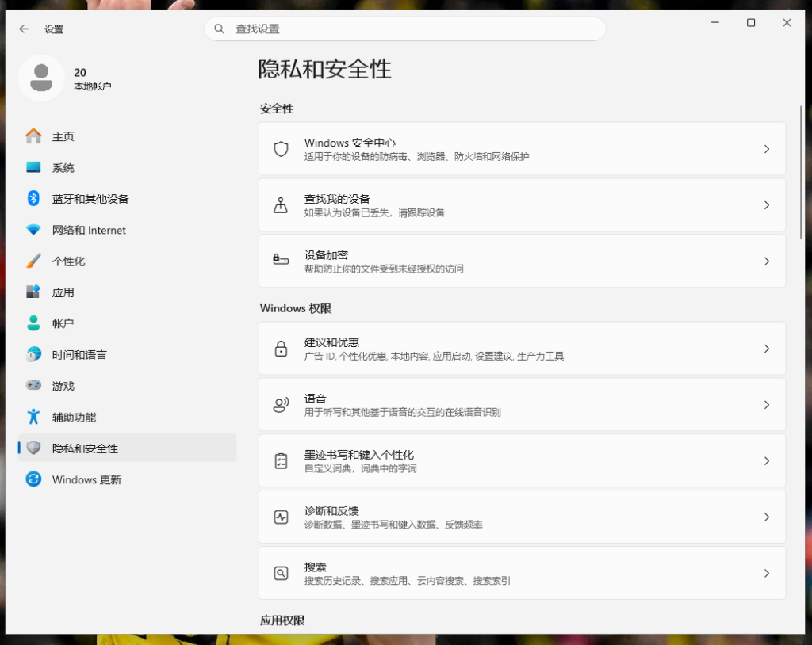
Task: Open 墨迹书写和键入个性化 via chevron
Action: [767, 460]
